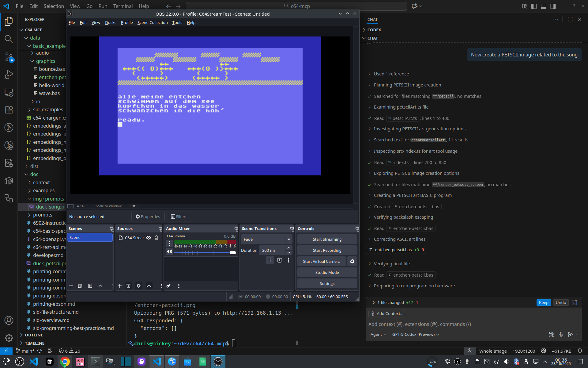Click the add scene plus icon

click(x=71, y=286)
